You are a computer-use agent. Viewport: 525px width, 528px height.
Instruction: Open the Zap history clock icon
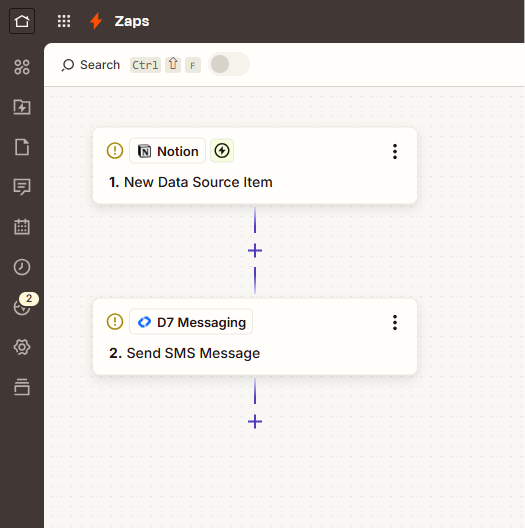pos(22,267)
